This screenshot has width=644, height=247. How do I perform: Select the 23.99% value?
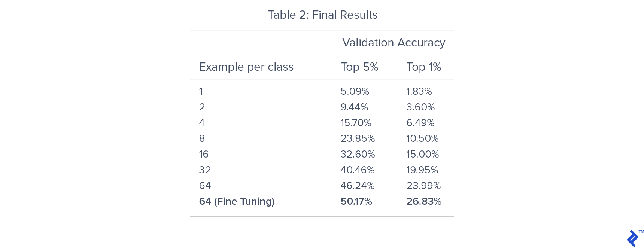[423, 186]
